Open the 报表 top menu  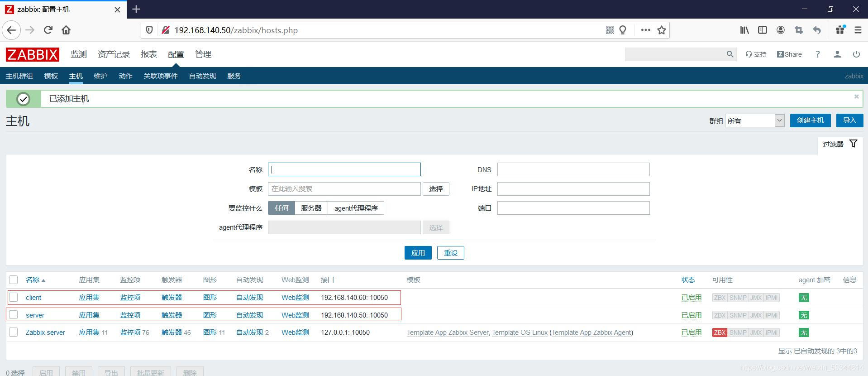pos(149,54)
